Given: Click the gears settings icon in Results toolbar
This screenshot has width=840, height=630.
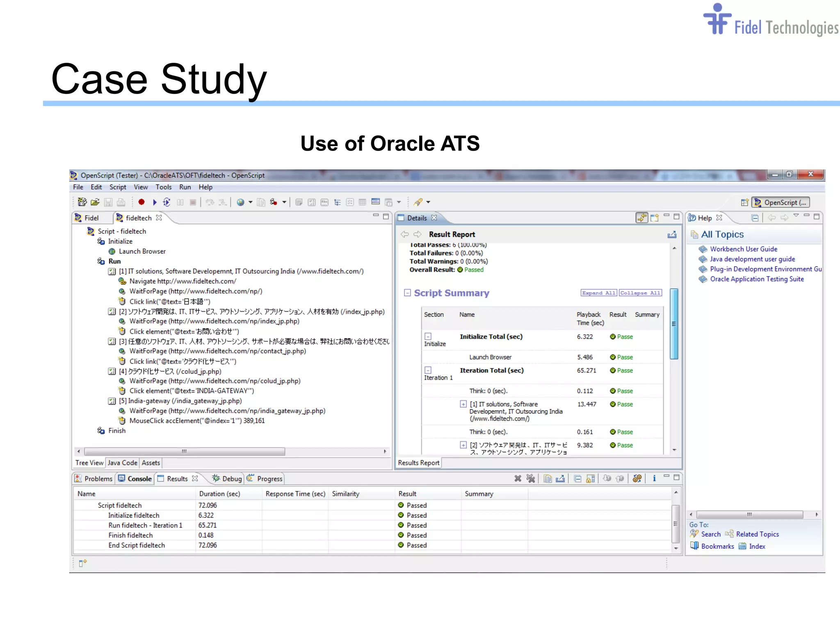Looking at the screenshot, I should [x=637, y=478].
